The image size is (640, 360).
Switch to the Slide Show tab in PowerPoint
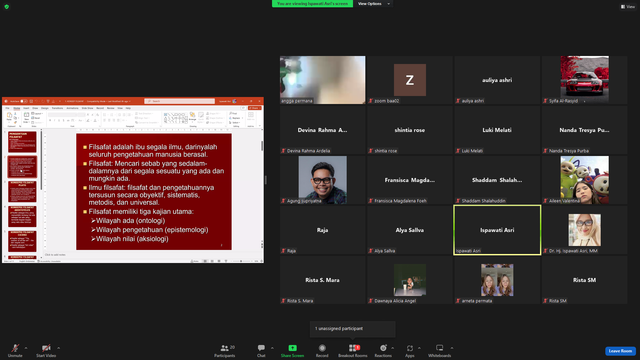(87, 108)
